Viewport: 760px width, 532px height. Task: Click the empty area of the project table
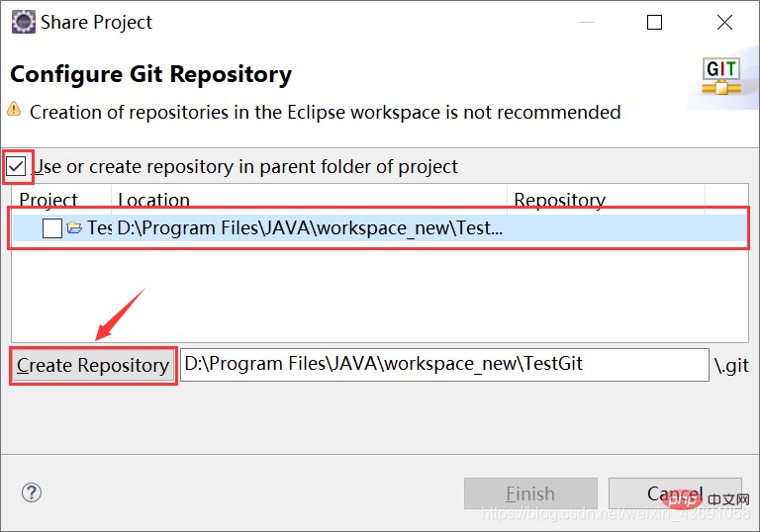[x=380, y=291]
